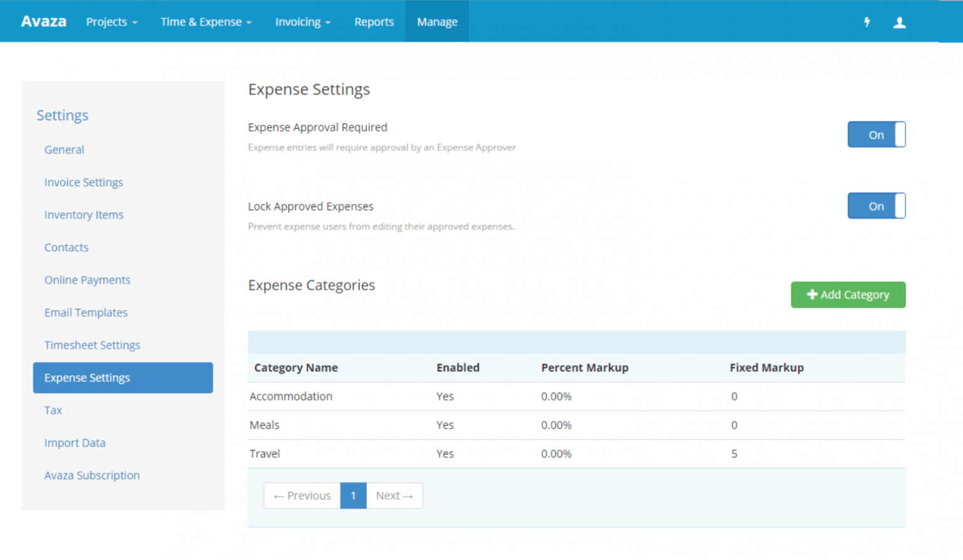The width and height of the screenshot is (963, 560).
Task: Navigate to Timesheet Settings
Action: point(92,345)
